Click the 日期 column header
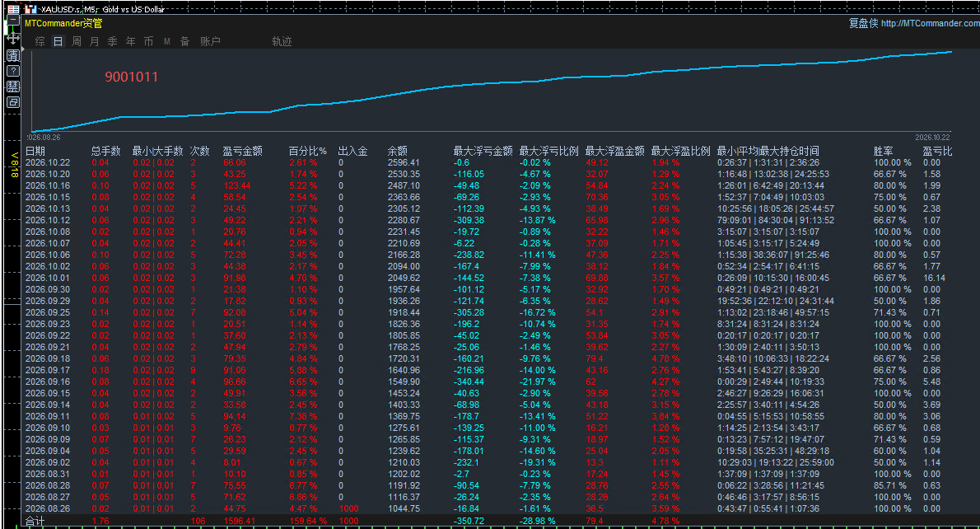The image size is (980, 529). [x=35, y=151]
